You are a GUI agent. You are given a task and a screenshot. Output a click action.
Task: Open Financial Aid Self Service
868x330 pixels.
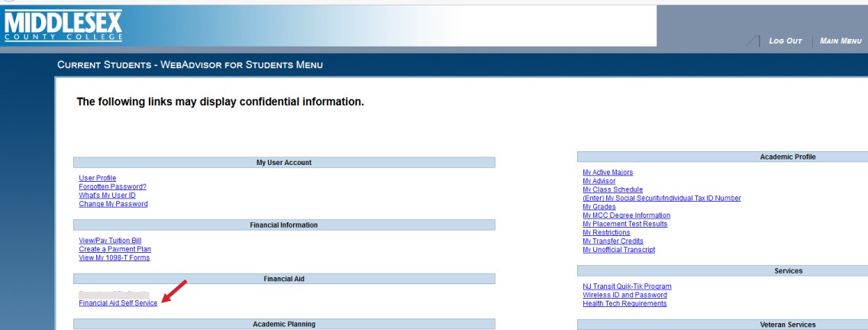(x=118, y=303)
